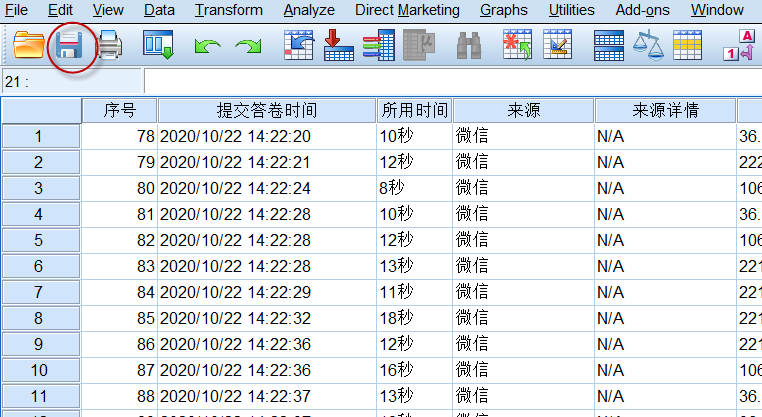Click the Value labels icon

[740, 45]
